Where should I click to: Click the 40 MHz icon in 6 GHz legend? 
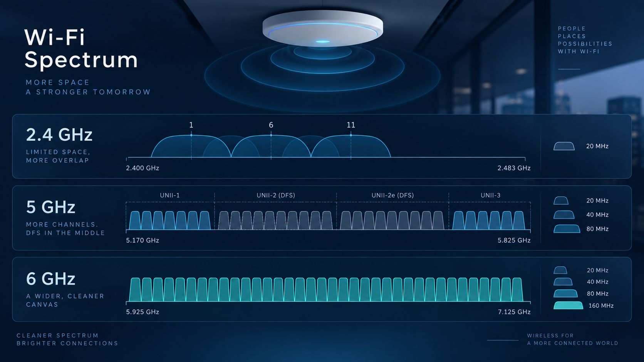point(563,282)
